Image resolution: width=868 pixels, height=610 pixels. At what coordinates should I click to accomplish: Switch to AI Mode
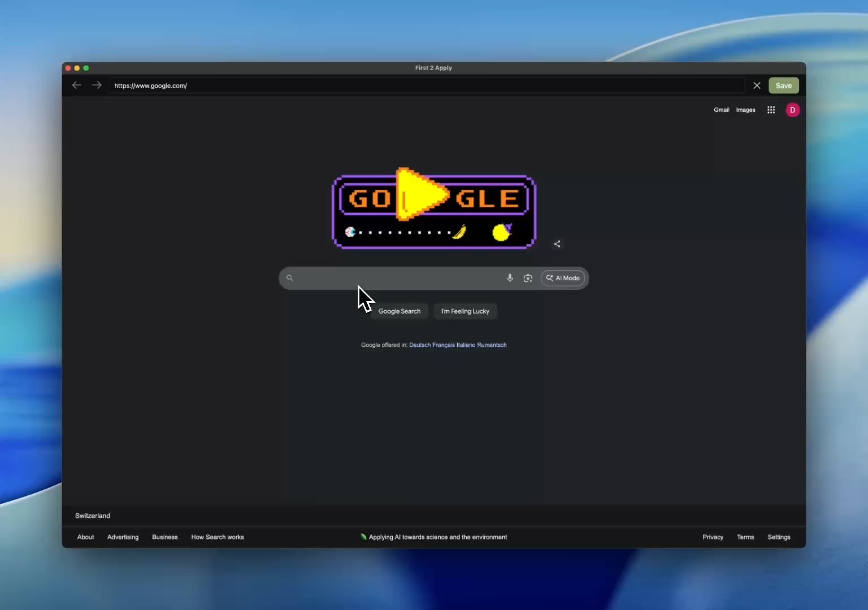tap(563, 278)
